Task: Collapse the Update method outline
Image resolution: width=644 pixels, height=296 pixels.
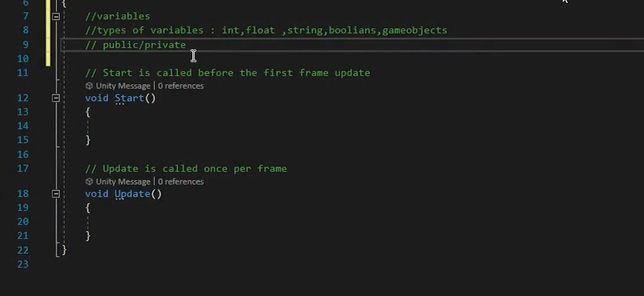Action: point(56,193)
